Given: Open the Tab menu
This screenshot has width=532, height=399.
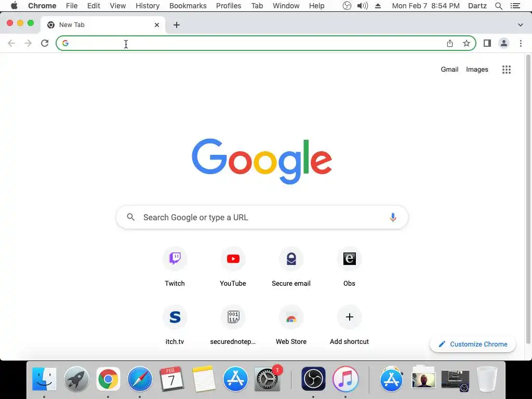Looking at the screenshot, I should click(x=257, y=6).
